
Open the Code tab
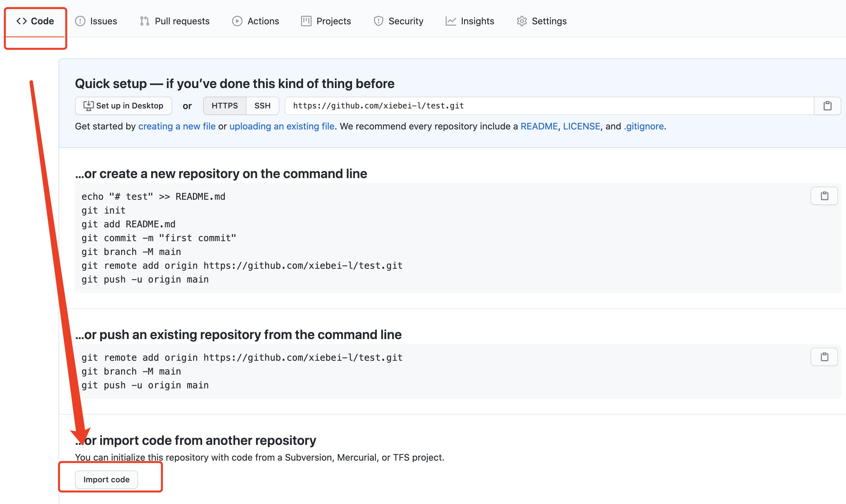click(x=35, y=21)
